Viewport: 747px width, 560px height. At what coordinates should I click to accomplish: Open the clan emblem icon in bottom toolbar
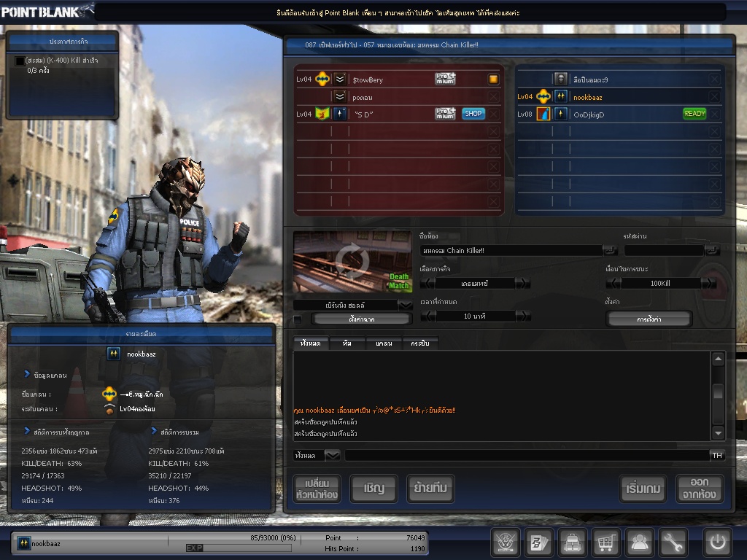pyautogui.click(x=505, y=542)
